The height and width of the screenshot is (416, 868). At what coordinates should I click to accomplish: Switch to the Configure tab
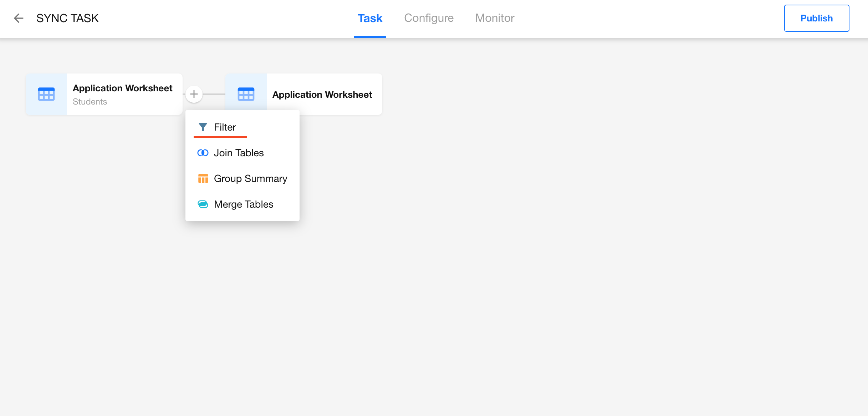tap(429, 18)
